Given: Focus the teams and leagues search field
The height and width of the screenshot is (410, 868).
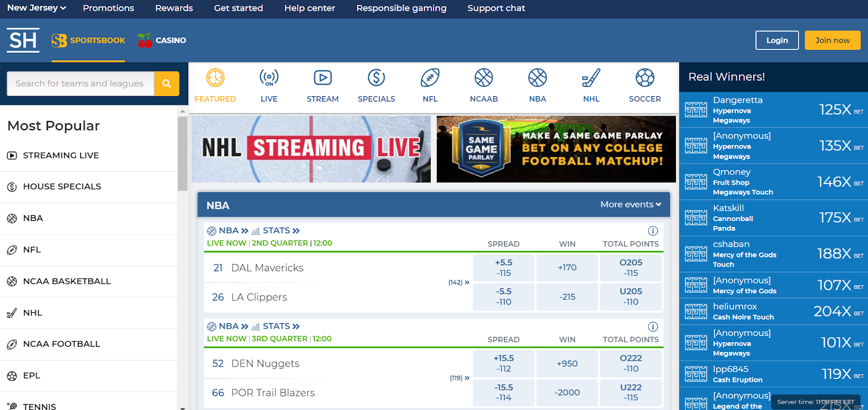Looking at the screenshot, I should 81,84.
